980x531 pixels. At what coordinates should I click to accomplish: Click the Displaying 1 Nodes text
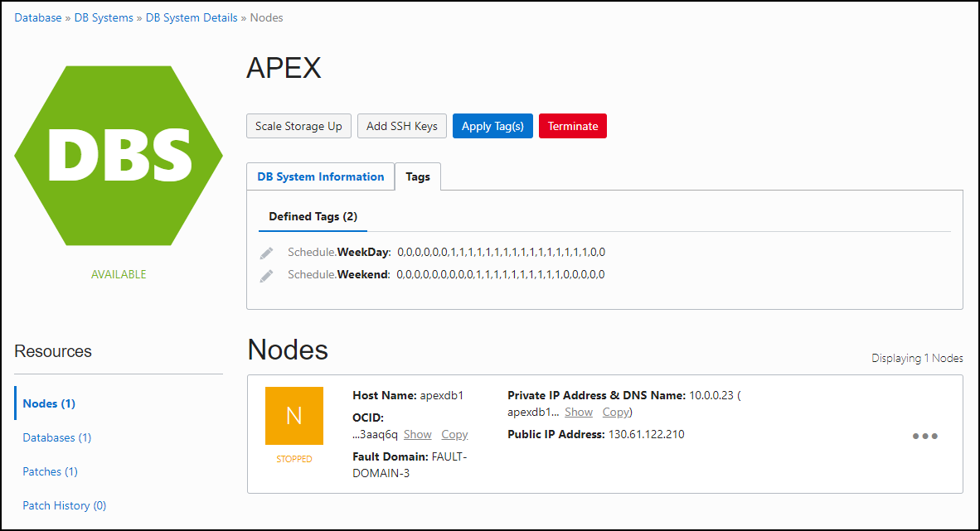pyautogui.click(x=918, y=358)
